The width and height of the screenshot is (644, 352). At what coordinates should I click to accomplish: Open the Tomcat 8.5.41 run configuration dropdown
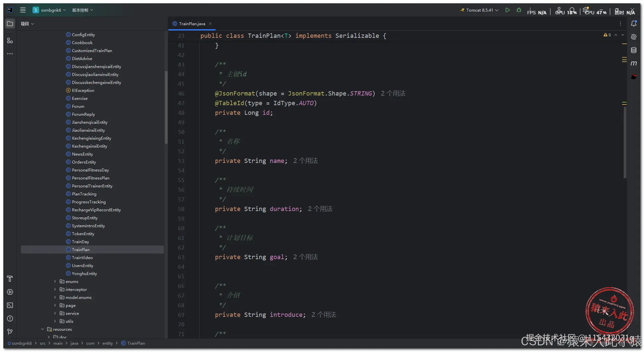pos(479,10)
